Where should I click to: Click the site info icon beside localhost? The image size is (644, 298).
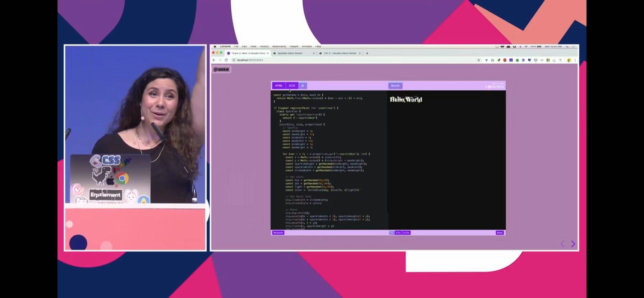coord(234,60)
